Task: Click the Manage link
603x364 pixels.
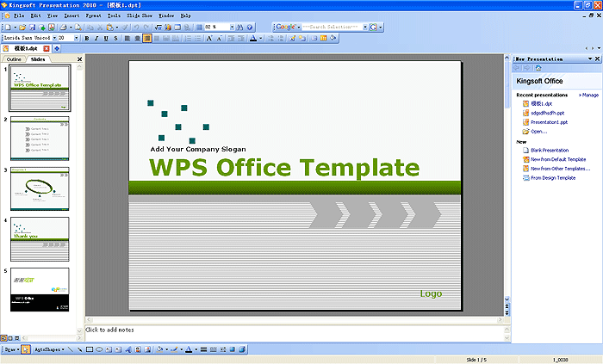Action: (x=588, y=95)
